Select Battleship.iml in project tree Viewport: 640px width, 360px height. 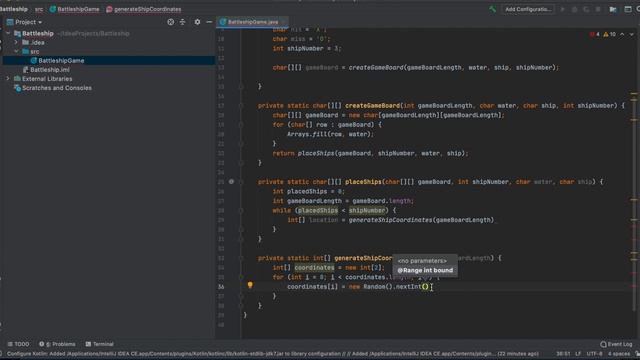point(50,70)
